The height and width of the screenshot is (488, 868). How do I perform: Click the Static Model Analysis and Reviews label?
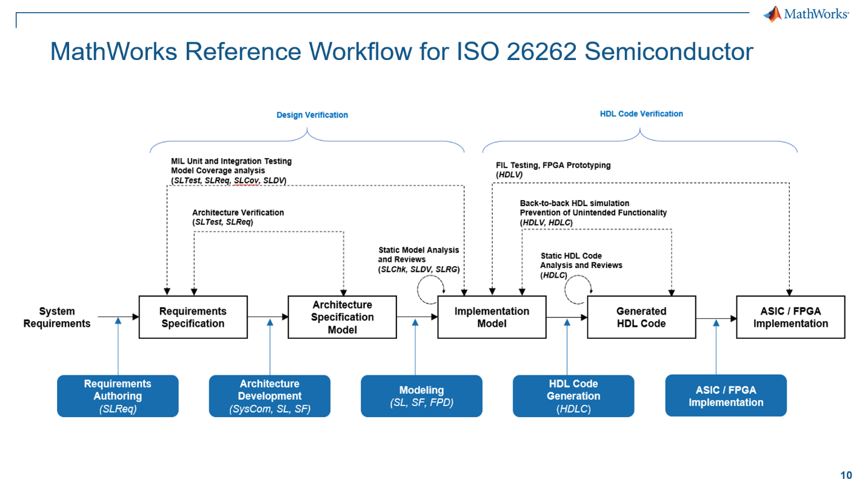click(x=418, y=259)
